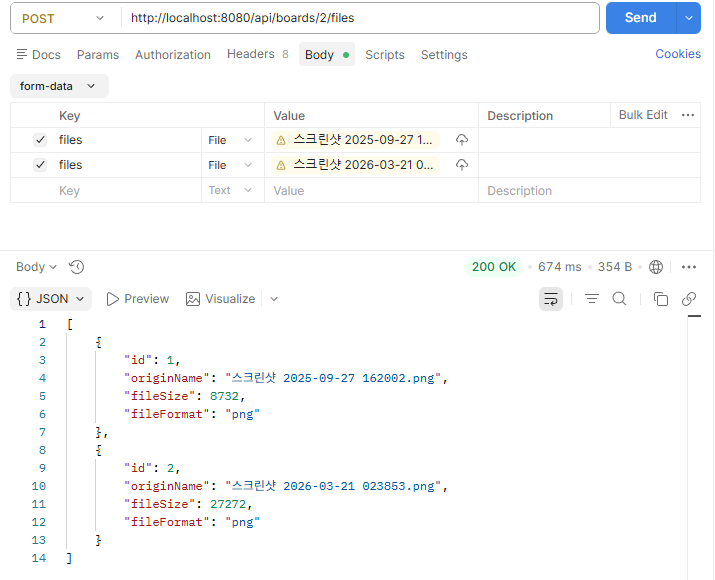This screenshot has height=580, width=715.
Task: Click the Description column header
Action: [520, 115]
